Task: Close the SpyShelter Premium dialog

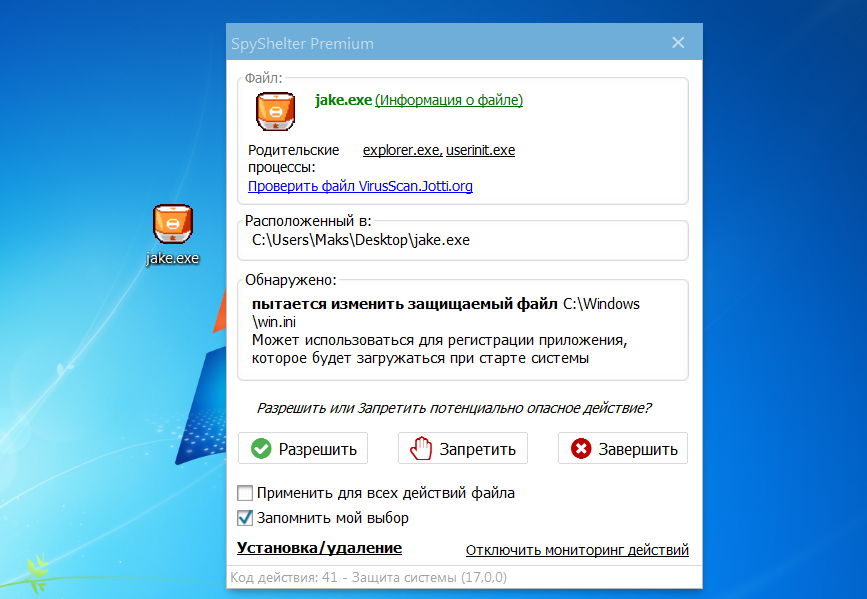Action: (678, 43)
